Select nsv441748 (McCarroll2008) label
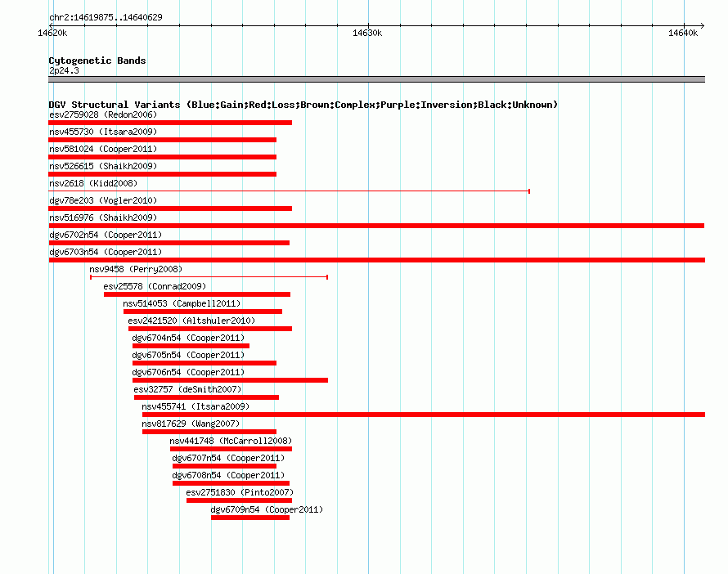 pos(231,441)
